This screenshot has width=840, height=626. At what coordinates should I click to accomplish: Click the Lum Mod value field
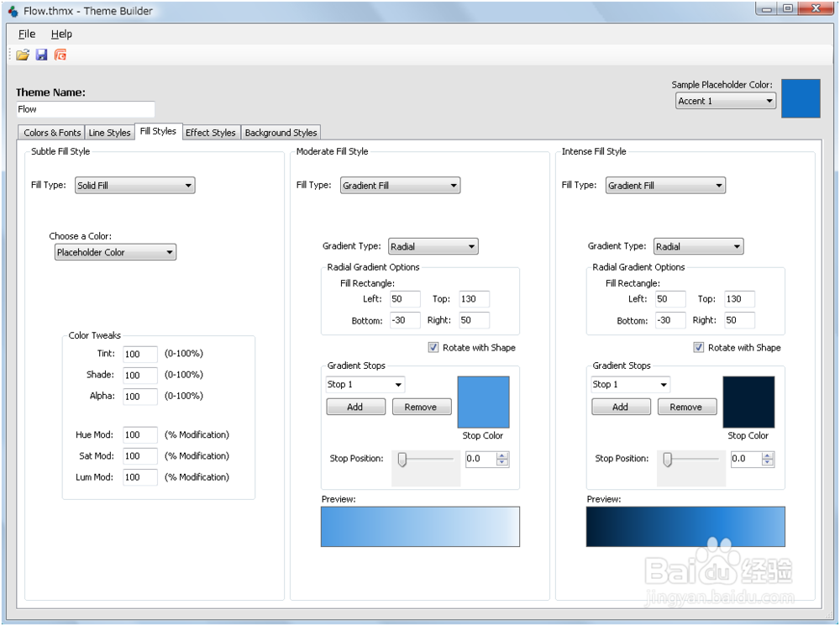pos(140,477)
